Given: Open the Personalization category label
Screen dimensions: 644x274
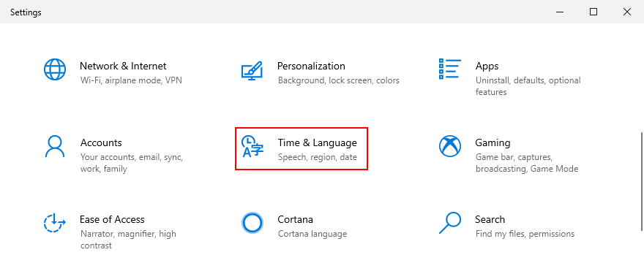Looking at the screenshot, I should pos(311,66).
